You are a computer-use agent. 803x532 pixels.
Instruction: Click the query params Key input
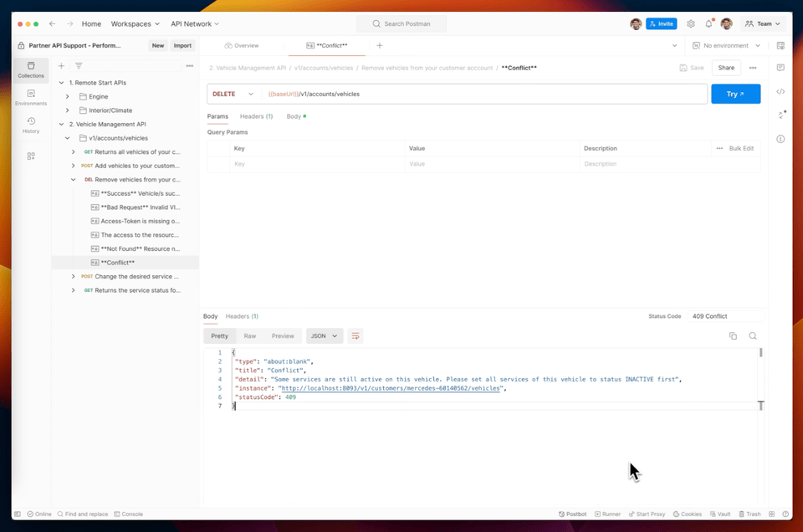[317, 164]
